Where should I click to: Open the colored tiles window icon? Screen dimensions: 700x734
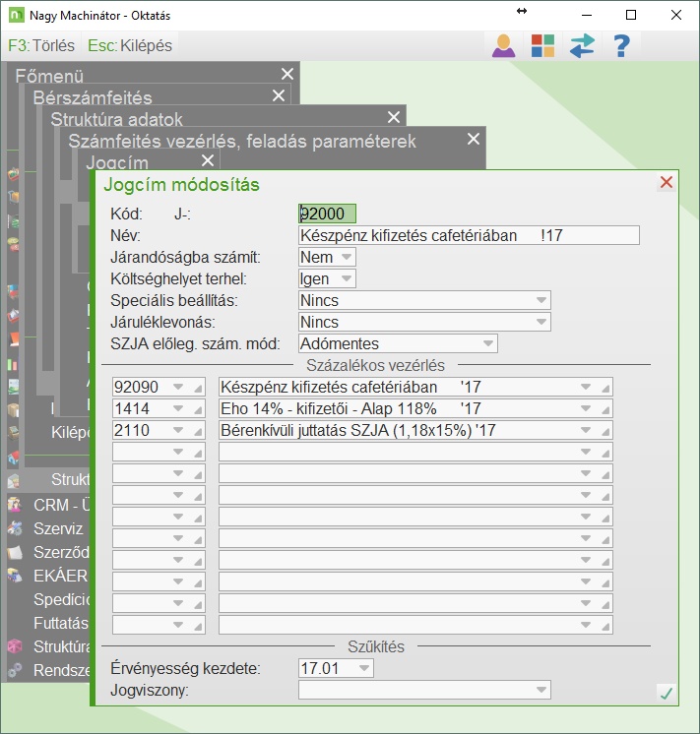542,46
